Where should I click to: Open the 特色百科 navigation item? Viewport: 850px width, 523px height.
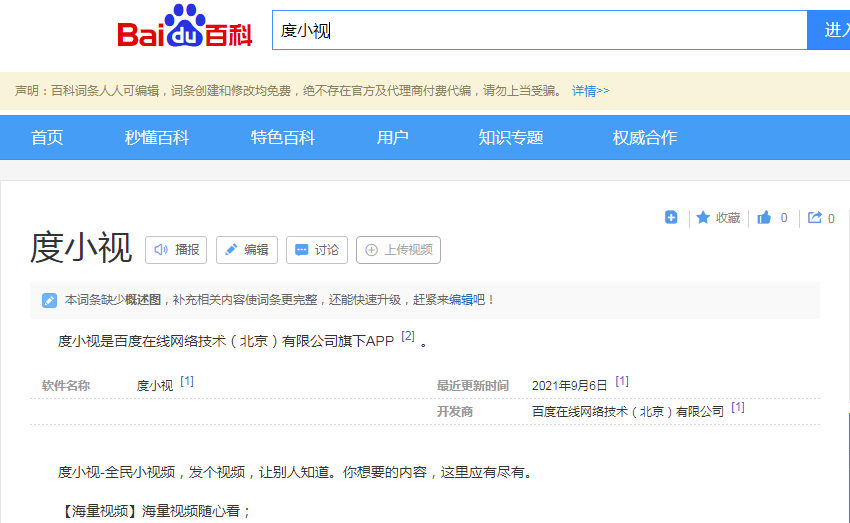pyautogui.click(x=283, y=138)
